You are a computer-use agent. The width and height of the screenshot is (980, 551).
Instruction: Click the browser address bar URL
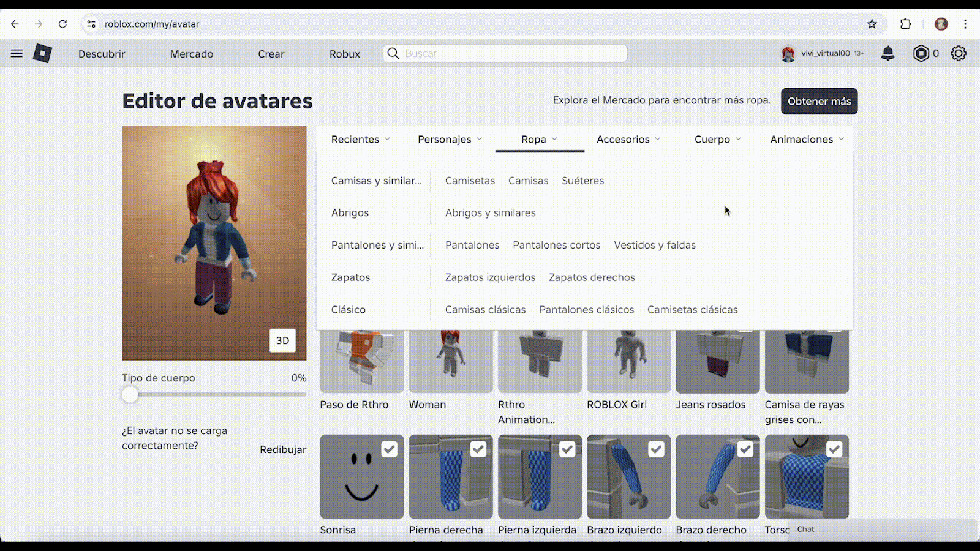(152, 24)
